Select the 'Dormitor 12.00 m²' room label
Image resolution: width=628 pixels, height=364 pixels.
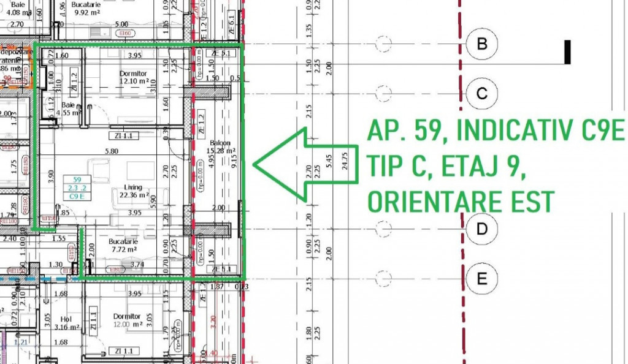(x=127, y=320)
